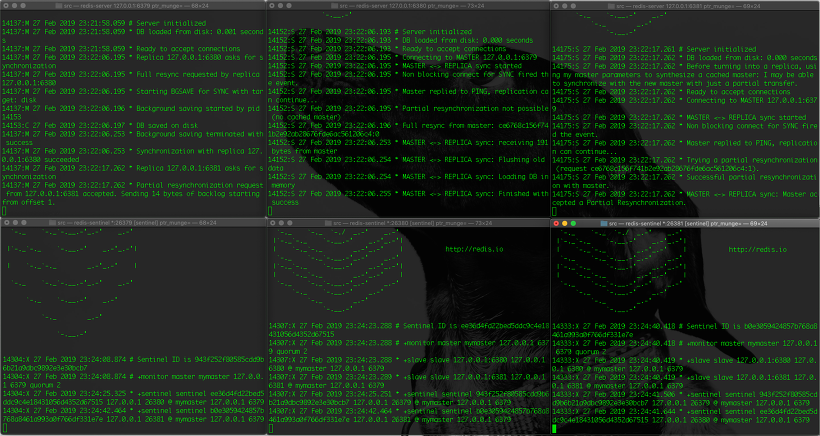Click 'Connecting to MASTER 127.0.0.1:6379' in 6380 window
The height and width of the screenshot is (436, 820).
click(403, 57)
